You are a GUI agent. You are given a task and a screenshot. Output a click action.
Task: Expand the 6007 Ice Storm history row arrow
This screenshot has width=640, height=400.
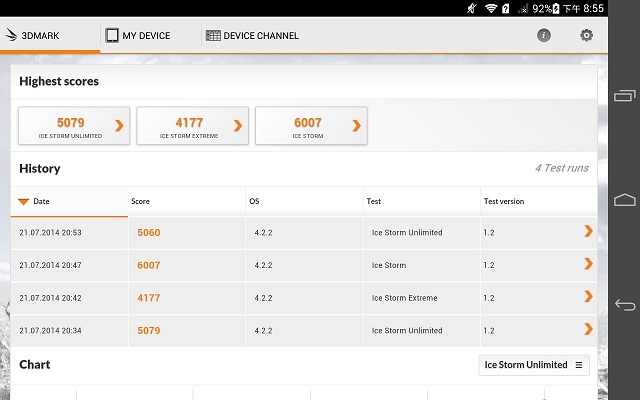coord(588,265)
